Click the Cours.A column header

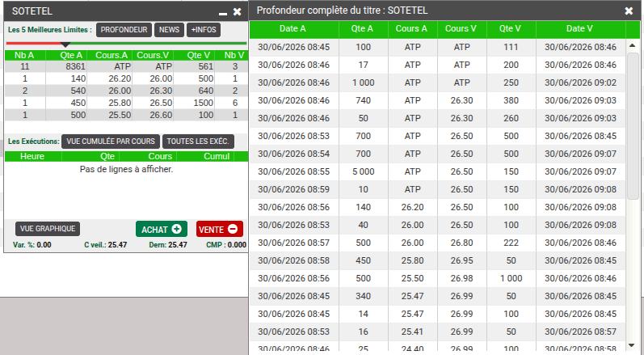(x=111, y=56)
